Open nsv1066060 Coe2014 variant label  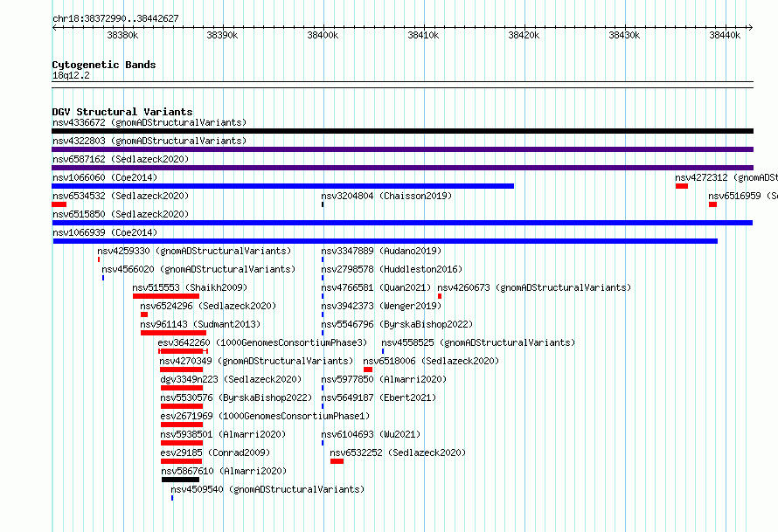click(105, 177)
